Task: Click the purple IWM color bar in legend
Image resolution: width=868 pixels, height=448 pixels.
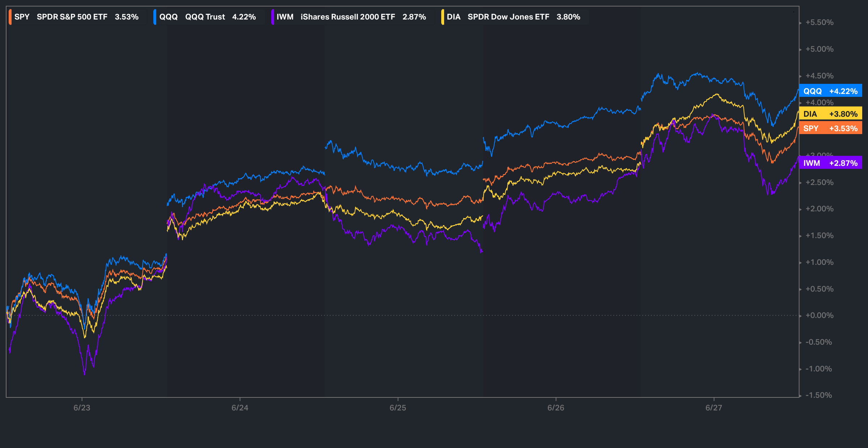Action: (272, 17)
